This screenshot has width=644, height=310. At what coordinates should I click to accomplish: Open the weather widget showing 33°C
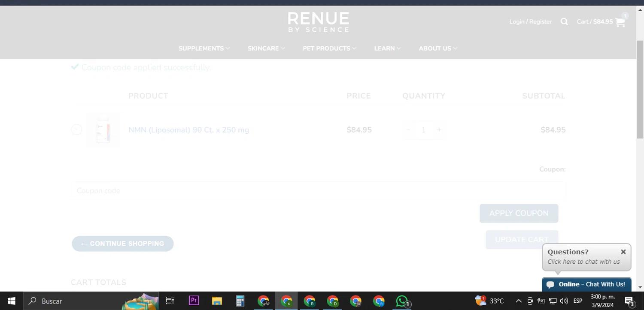click(489, 301)
